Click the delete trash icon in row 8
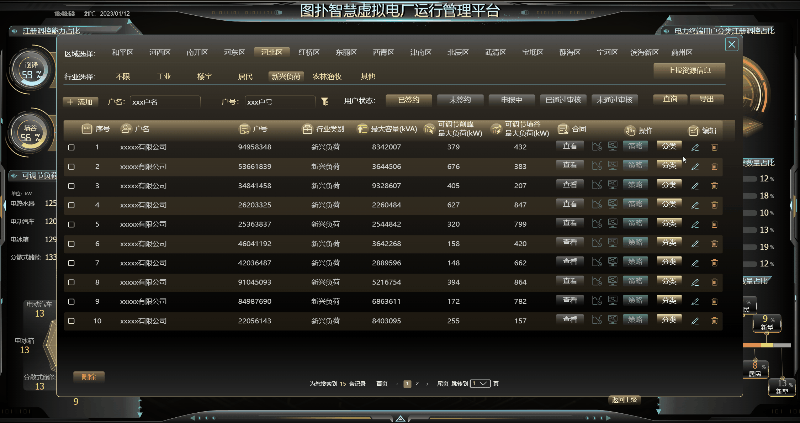Screen dimensions: 800x423 (x=714, y=282)
